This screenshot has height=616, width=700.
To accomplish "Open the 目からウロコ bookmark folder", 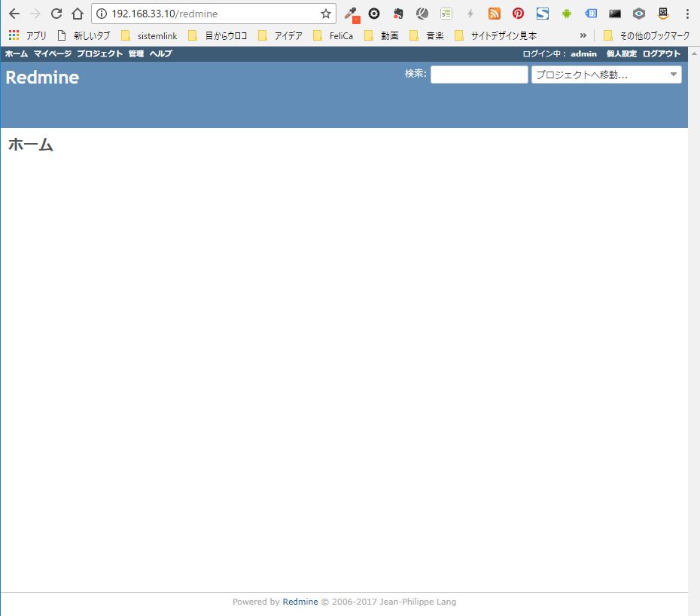I will [218, 35].
